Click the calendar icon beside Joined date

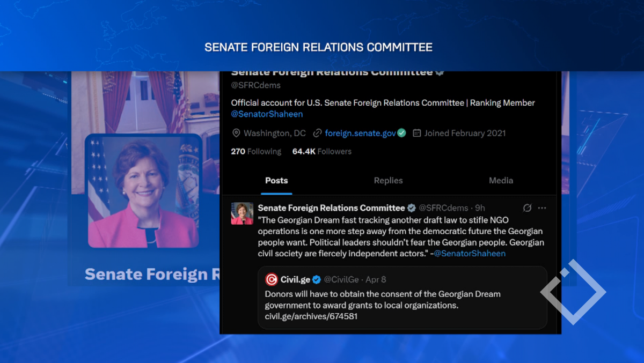click(416, 133)
